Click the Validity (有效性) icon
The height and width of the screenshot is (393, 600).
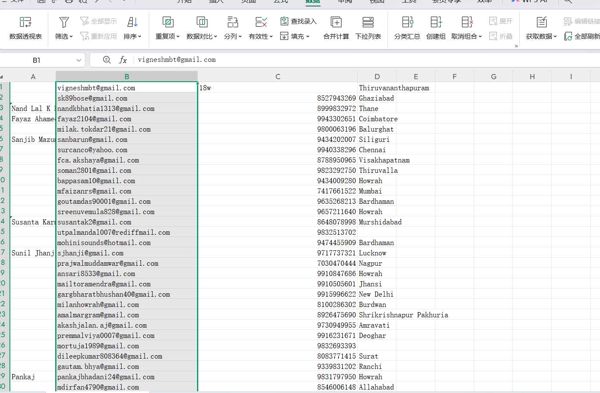click(261, 22)
